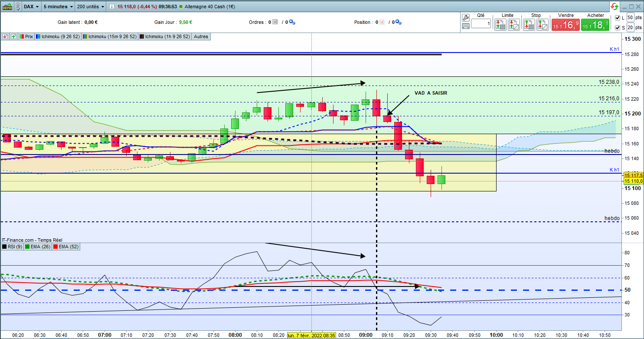Toggle the L limit checkbox
Image resolution: width=644 pixels, height=339 pixels.
pyautogui.click(x=618, y=18)
